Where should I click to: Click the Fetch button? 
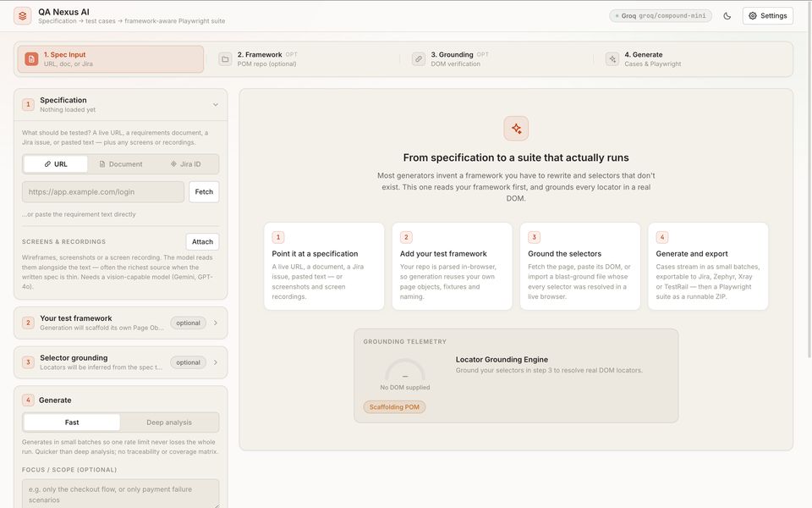[204, 192]
